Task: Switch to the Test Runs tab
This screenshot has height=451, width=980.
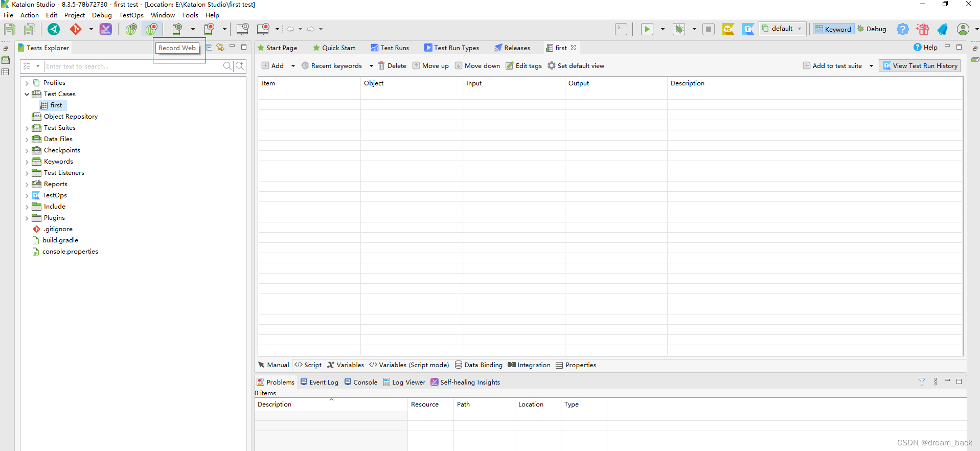Action: 390,48
